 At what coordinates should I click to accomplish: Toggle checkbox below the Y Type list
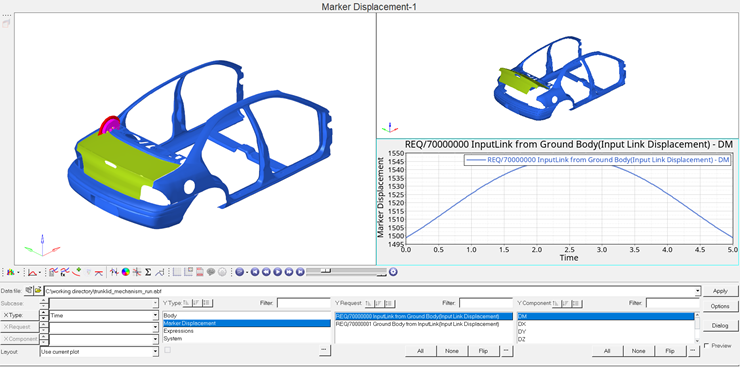(167, 350)
